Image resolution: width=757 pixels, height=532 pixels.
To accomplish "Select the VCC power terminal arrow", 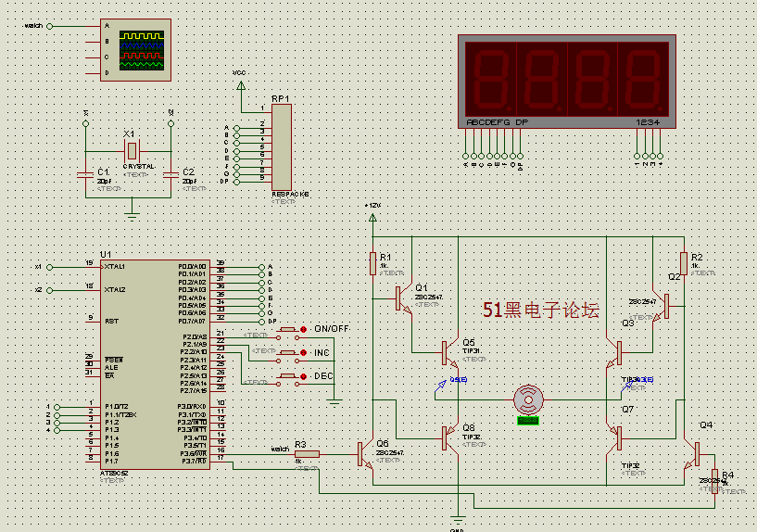I will tap(241, 85).
